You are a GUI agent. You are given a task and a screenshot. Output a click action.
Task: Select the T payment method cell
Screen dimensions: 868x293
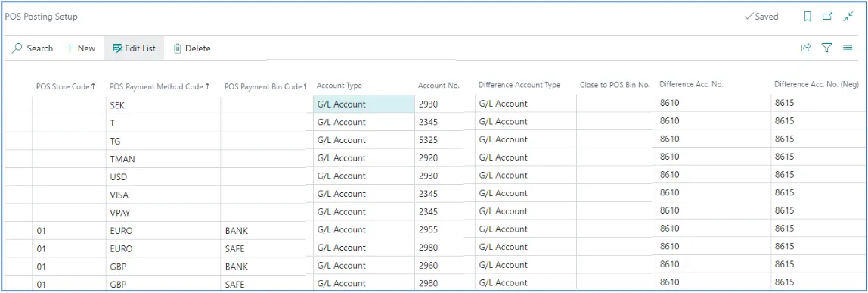pyautogui.click(x=163, y=123)
